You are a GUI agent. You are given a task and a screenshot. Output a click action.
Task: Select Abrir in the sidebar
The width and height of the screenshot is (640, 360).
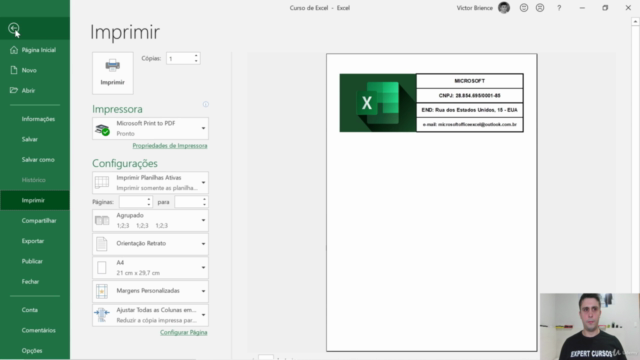coord(35,90)
